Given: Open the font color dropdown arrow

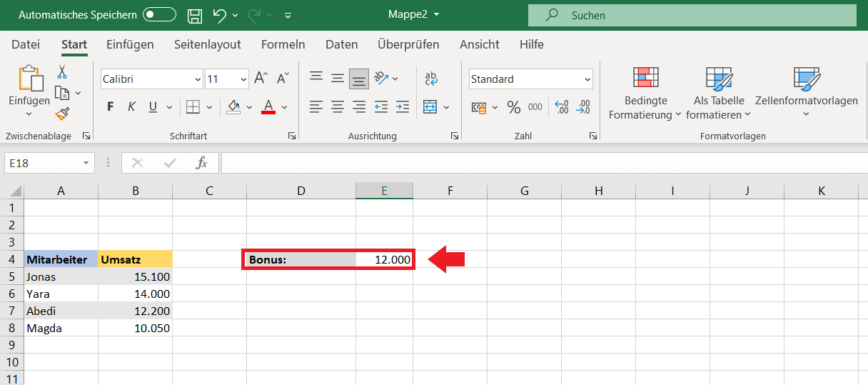Looking at the screenshot, I should click(x=284, y=107).
